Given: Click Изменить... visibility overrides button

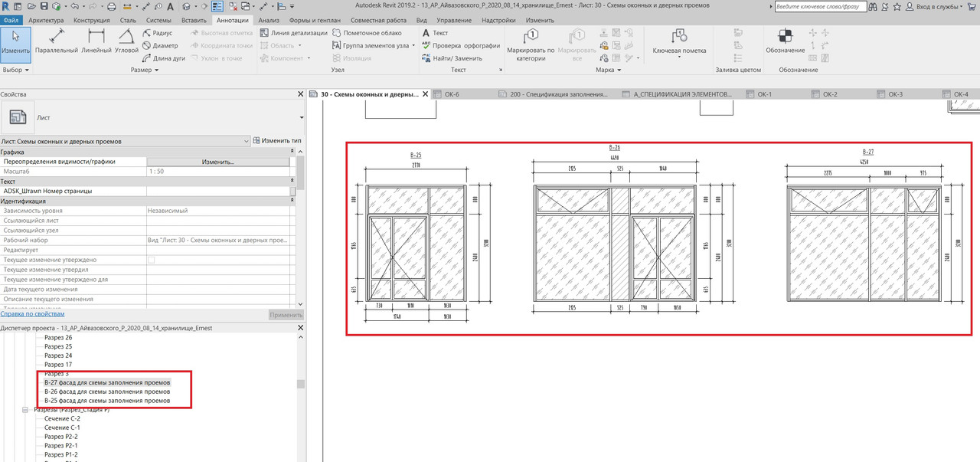Looking at the screenshot, I should click(217, 162).
